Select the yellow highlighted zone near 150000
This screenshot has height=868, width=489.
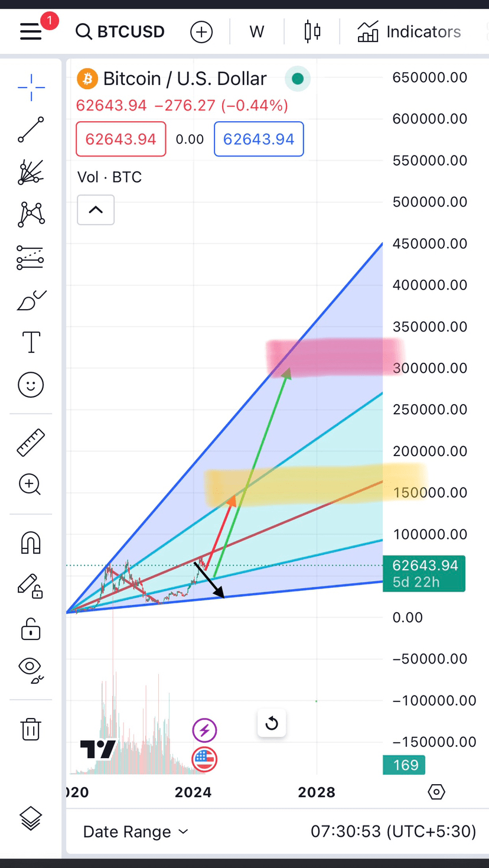click(315, 486)
